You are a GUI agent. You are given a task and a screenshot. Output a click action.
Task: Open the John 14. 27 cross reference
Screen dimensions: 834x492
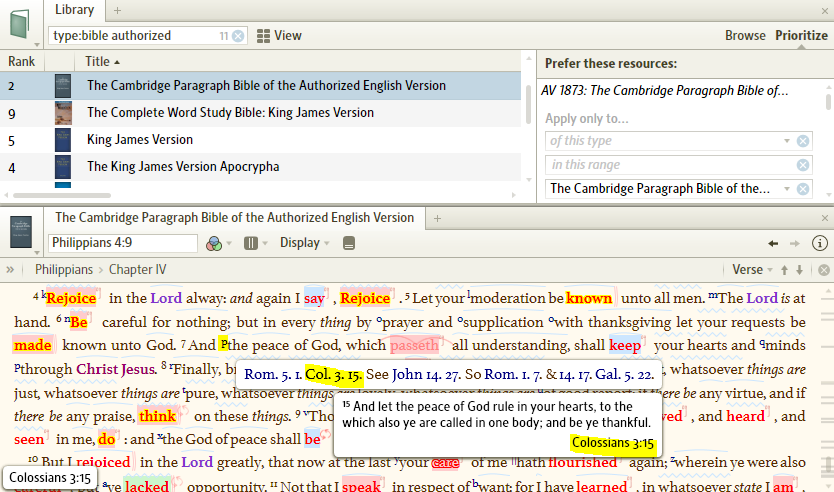point(426,374)
